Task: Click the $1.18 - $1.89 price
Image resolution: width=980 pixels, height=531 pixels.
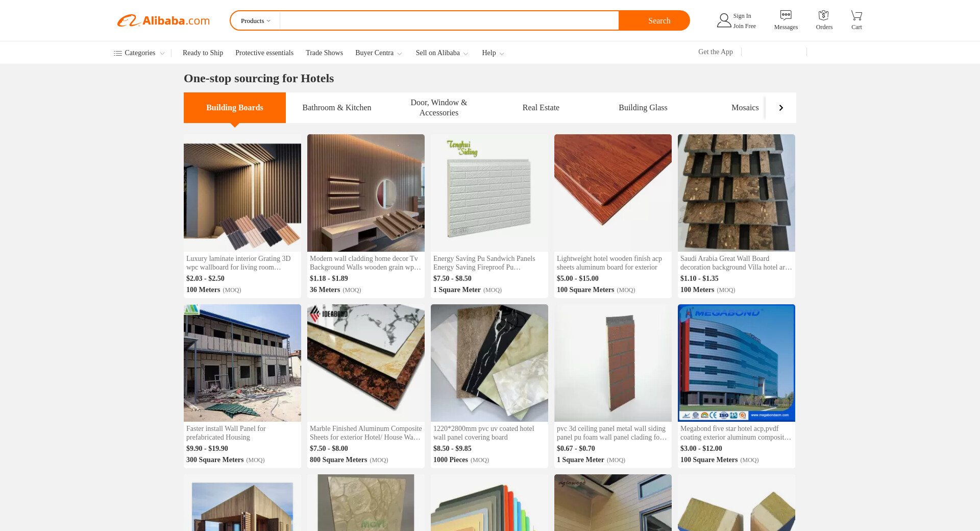Action: pos(329,278)
